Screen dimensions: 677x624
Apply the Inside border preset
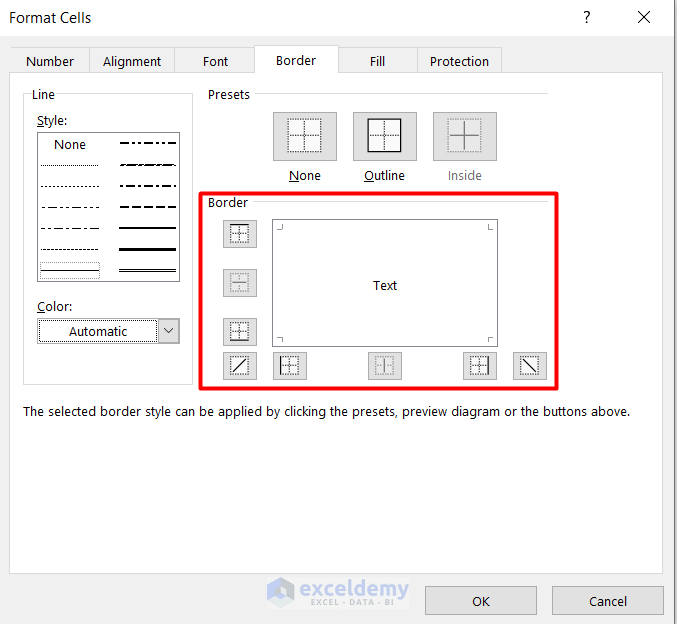click(x=465, y=136)
